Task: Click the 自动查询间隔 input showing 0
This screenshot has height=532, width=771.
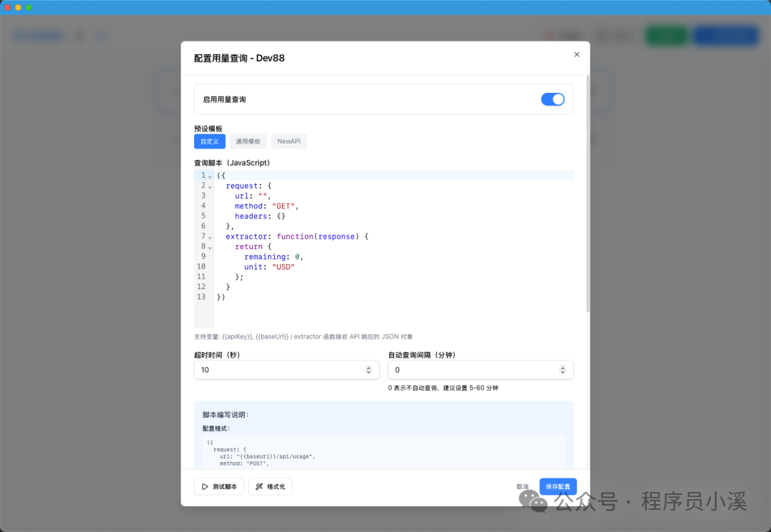Action: (x=478, y=370)
